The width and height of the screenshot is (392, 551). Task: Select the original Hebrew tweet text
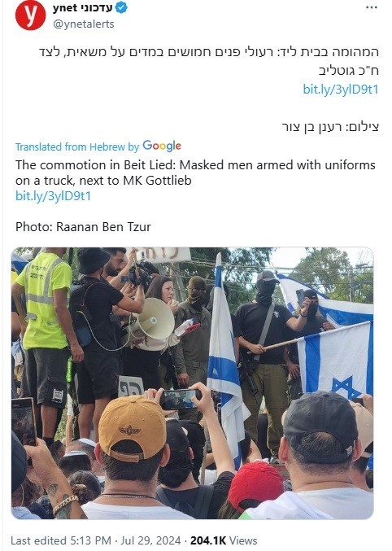209,61
